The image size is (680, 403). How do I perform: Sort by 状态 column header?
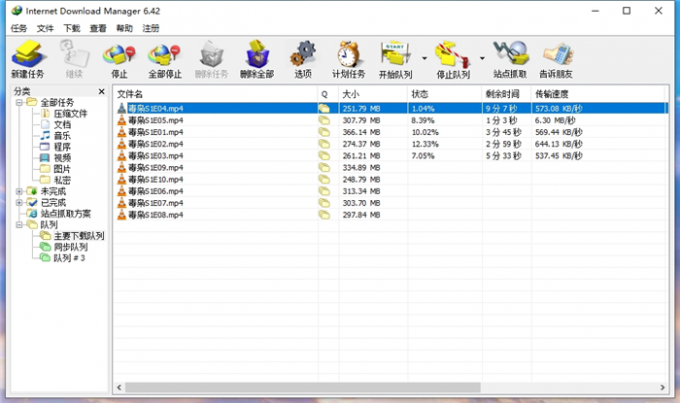[444, 94]
